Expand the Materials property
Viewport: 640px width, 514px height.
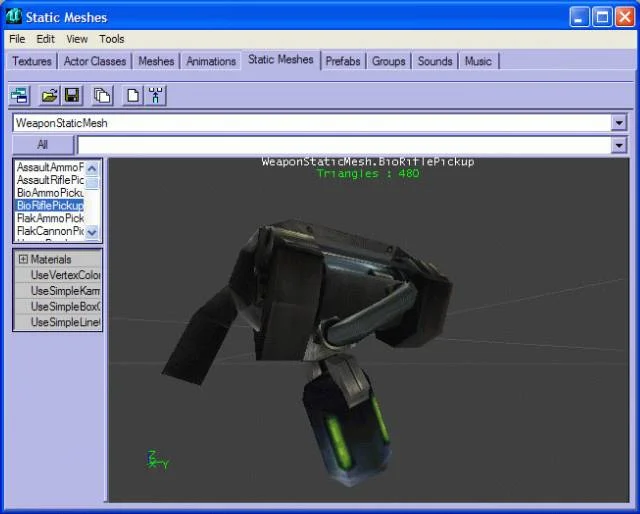click(x=23, y=259)
